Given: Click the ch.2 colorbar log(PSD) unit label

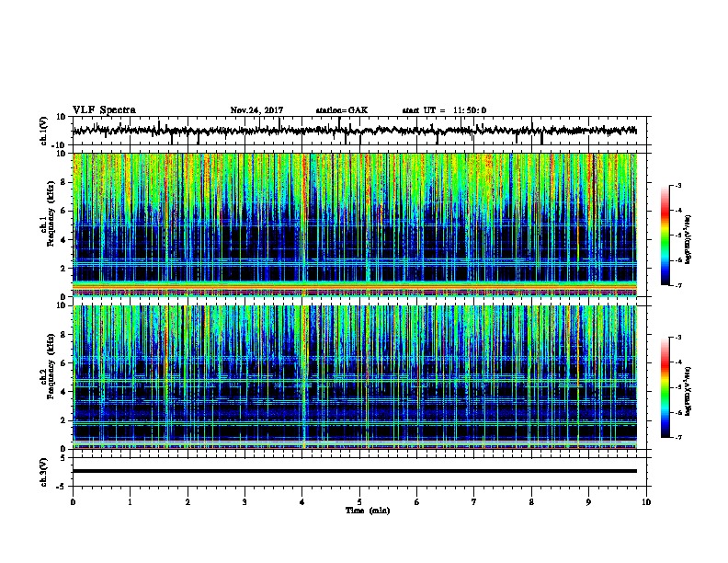Looking at the screenshot, I should [x=688, y=391].
